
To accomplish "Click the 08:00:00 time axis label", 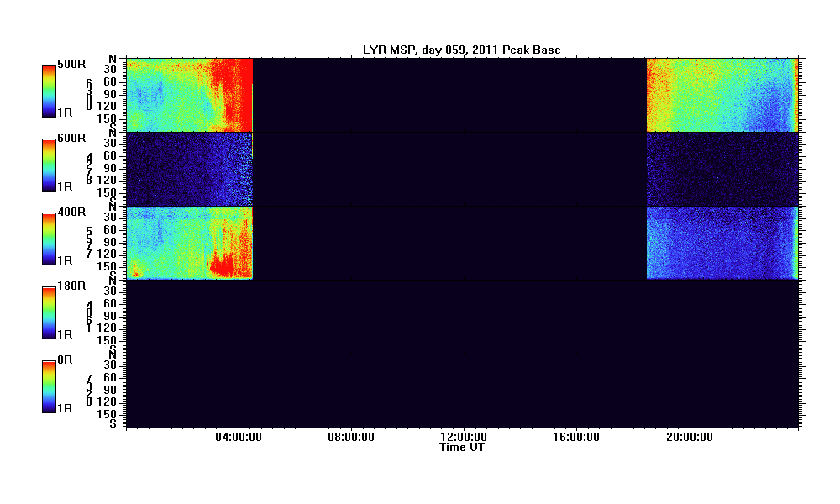I will coord(351,437).
